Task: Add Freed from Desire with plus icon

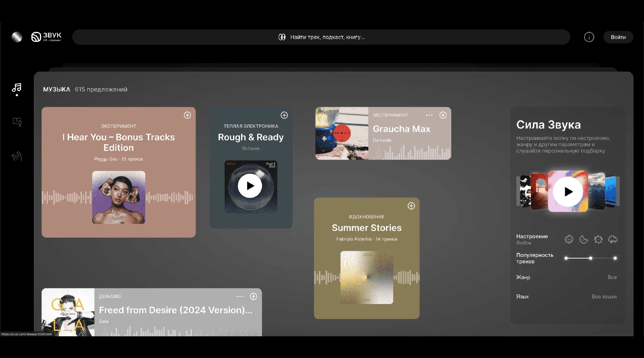Action: 254,296
